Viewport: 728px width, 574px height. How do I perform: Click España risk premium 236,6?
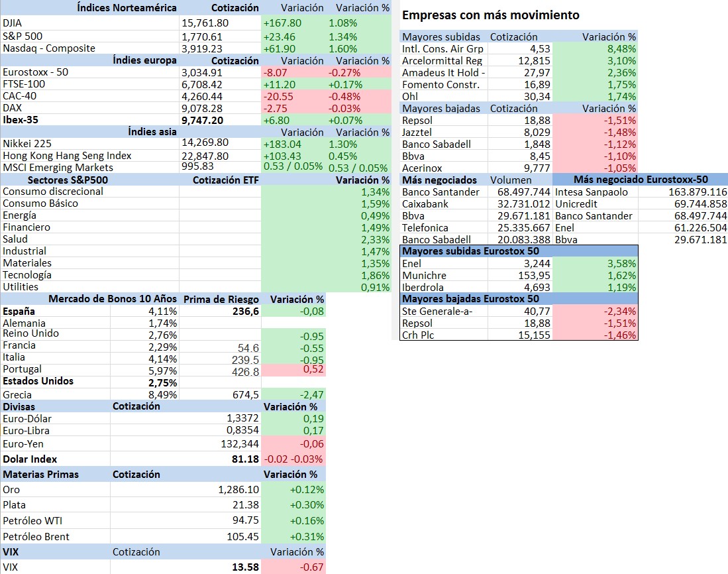[x=246, y=311]
